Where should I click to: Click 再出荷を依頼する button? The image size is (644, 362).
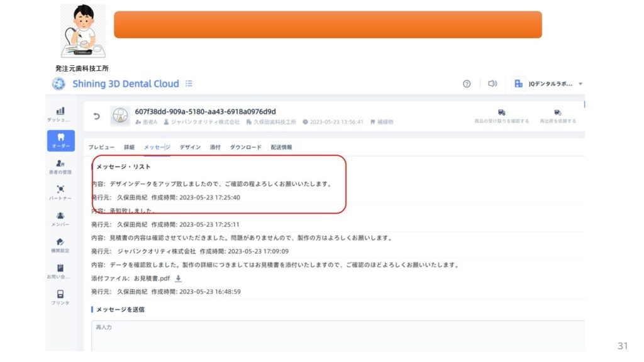[x=557, y=116]
